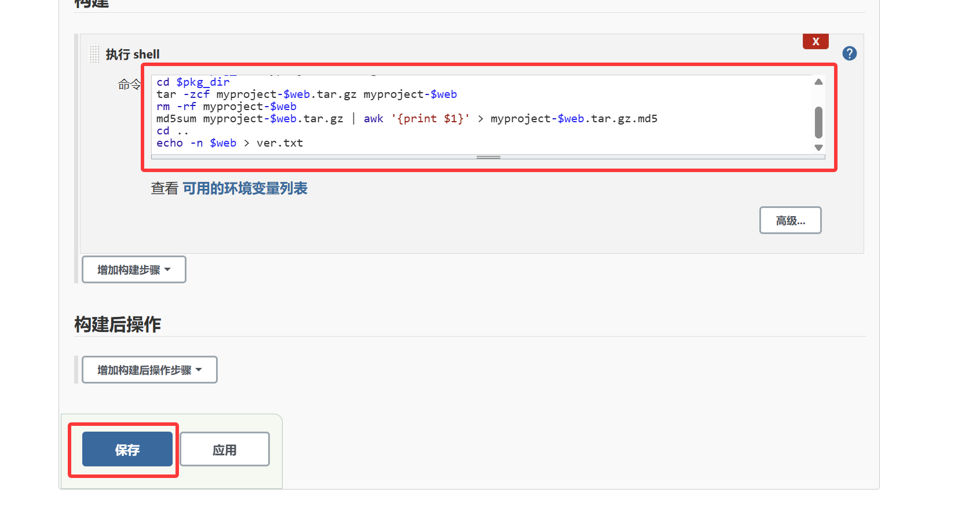Screen dimensions: 980x511
Task: Click the scroll up arrow in command box
Action: [x=818, y=82]
